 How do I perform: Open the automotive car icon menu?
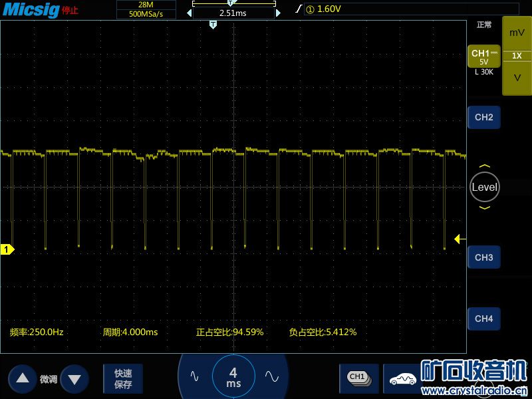(x=403, y=379)
